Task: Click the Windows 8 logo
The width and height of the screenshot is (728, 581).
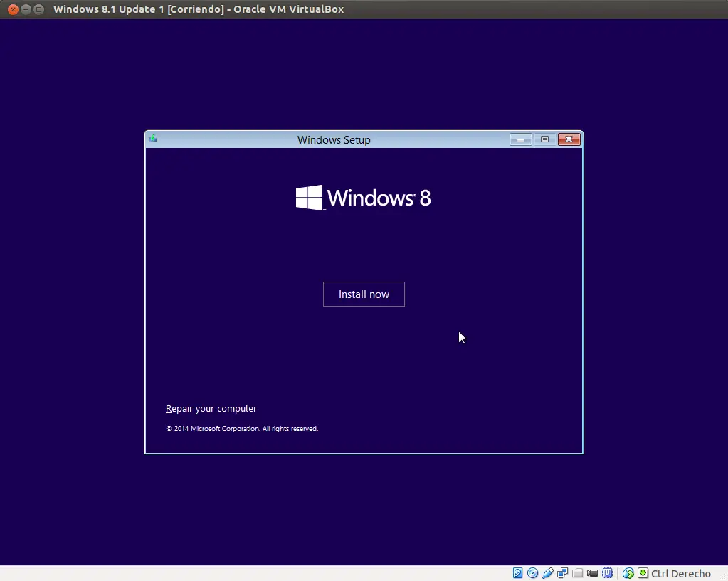Action: 364,198
